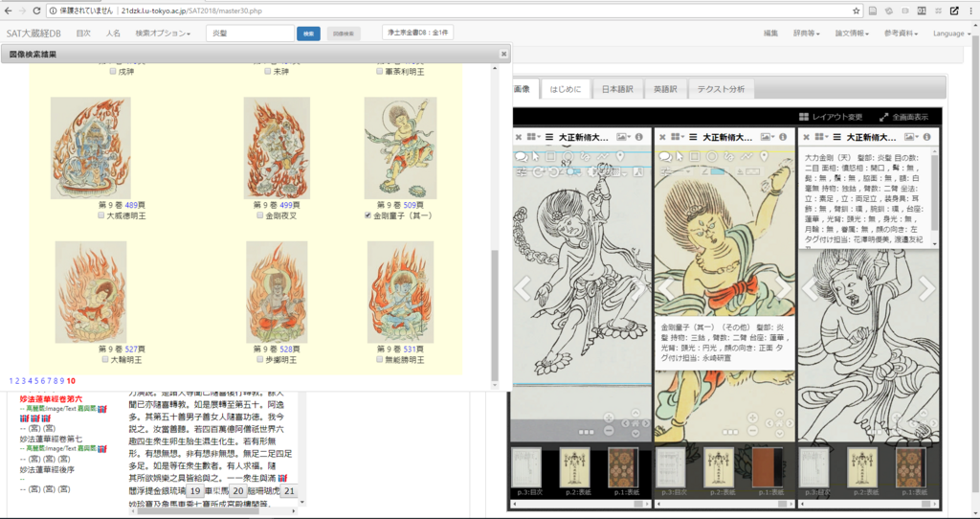Screen dimensions: 980x519
Task: Open the 目次 menu item
Action: tap(83, 34)
